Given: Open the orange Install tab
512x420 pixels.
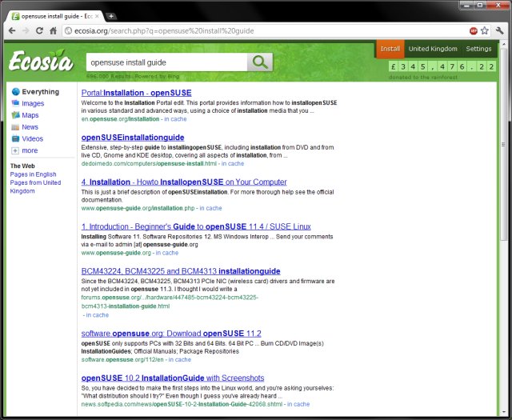Looking at the screenshot, I should pos(390,49).
